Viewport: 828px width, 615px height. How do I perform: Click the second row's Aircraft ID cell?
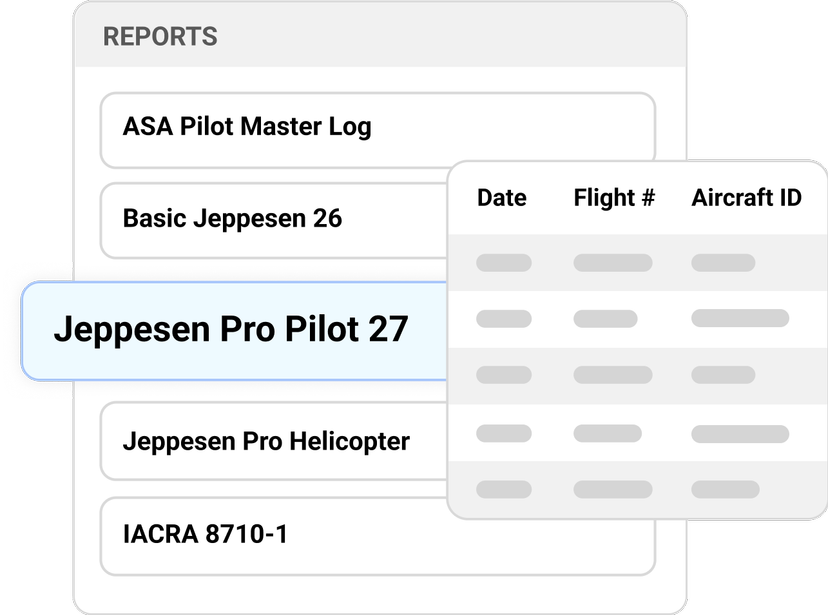click(x=740, y=319)
